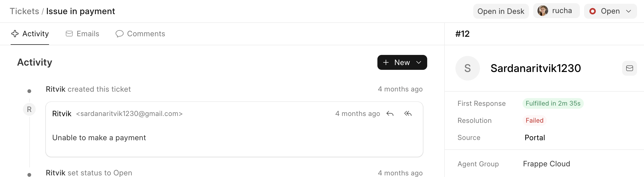
Task: Click the Fulfilled in 2m 35s badge
Action: 553,103
